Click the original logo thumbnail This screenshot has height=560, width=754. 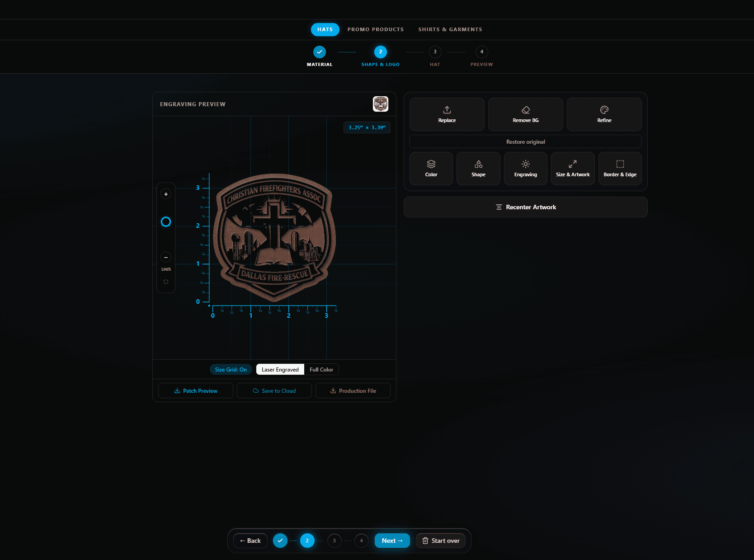pos(381,104)
